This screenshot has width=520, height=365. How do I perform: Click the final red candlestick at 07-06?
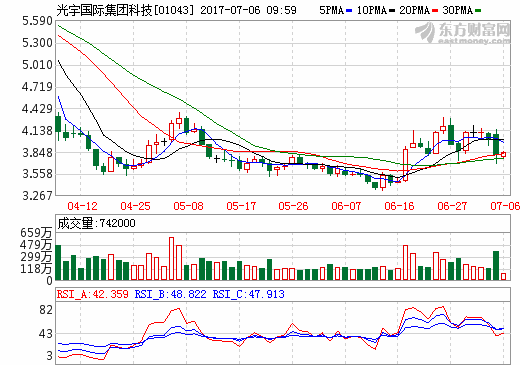tap(503, 154)
